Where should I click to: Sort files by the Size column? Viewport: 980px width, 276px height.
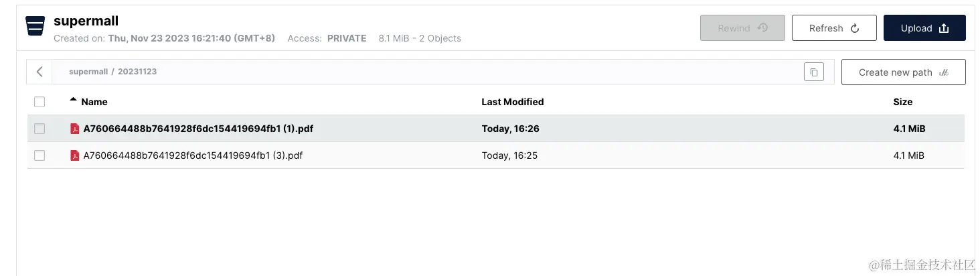coord(902,102)
